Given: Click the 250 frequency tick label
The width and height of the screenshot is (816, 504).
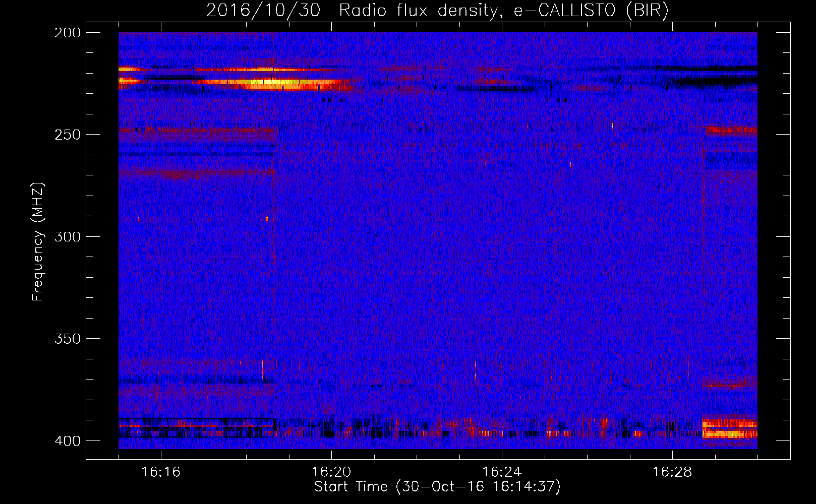Looking at the screenshot, I should 68,135.
